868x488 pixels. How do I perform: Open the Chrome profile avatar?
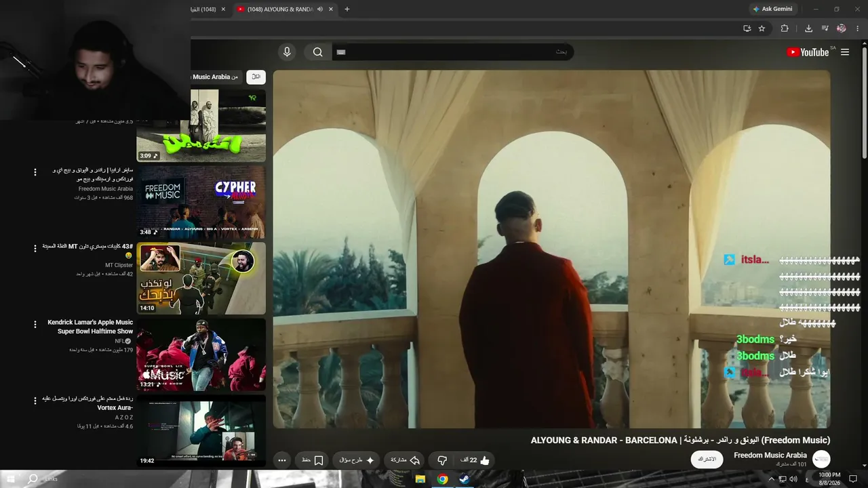pos(842,28)
